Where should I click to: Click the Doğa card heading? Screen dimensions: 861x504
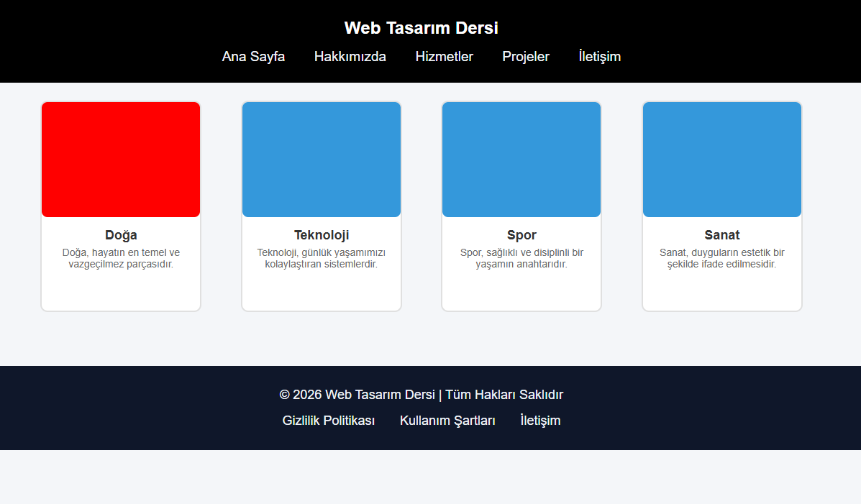click(121, 235)
